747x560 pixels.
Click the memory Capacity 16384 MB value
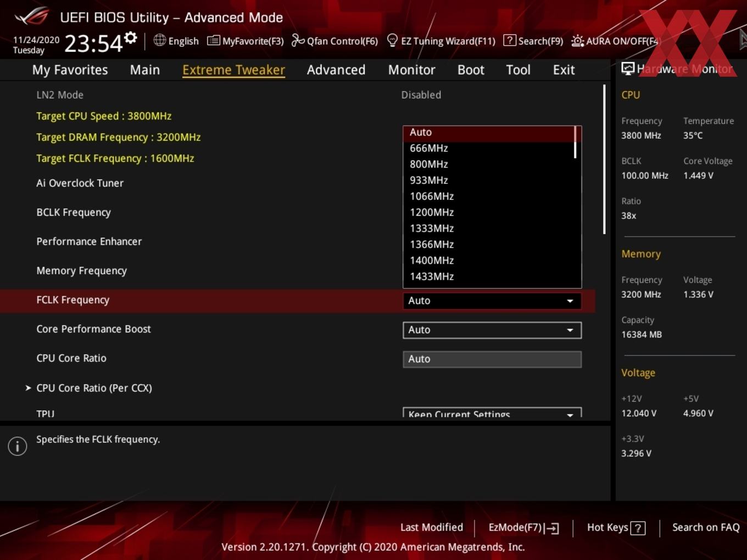641,334
